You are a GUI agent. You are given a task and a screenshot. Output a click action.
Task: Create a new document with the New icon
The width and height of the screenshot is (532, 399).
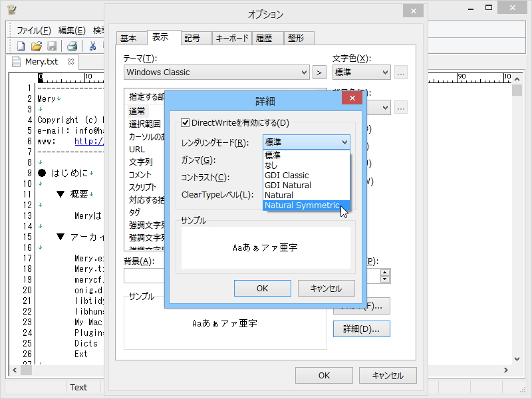coord(20,46)
